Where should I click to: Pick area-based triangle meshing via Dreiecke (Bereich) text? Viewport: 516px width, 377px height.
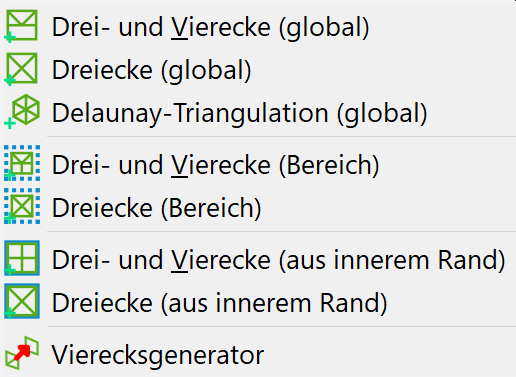[x=156, y=208]
